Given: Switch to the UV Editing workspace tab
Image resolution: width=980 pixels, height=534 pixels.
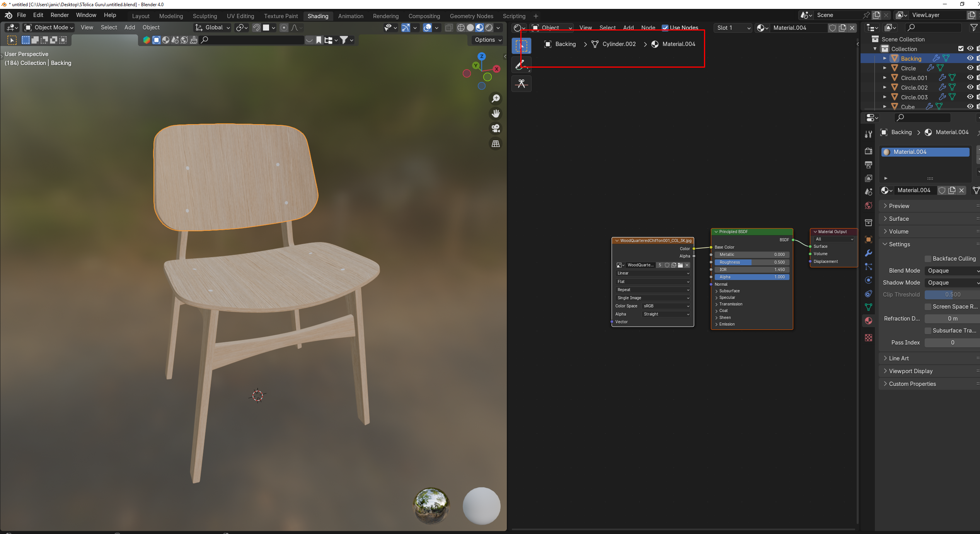Looking at the screenshot, I should pos(240,16).
